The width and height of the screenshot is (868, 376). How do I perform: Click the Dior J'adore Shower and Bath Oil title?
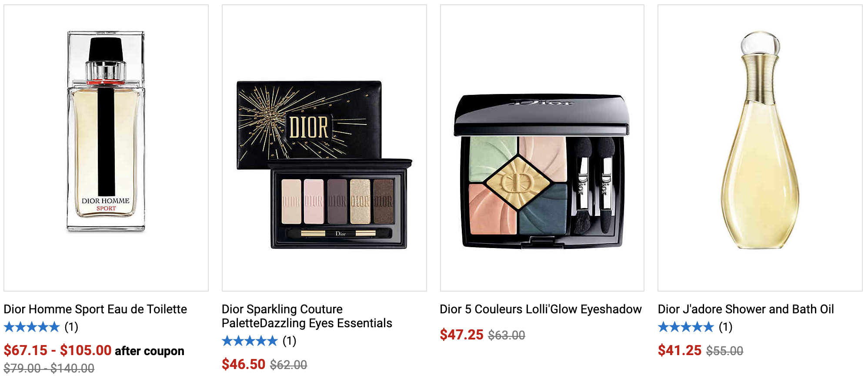pyautogui.click(x=746, y=309)
